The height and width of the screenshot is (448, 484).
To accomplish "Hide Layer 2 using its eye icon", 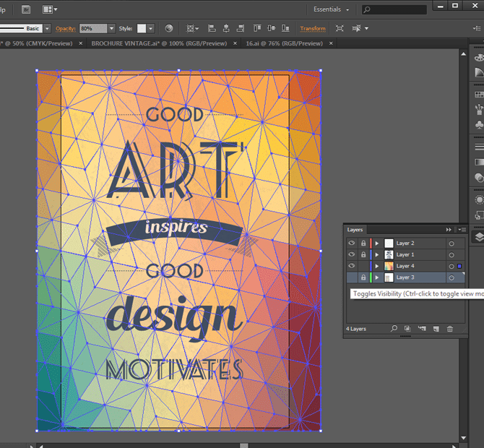I will (352, 244).
